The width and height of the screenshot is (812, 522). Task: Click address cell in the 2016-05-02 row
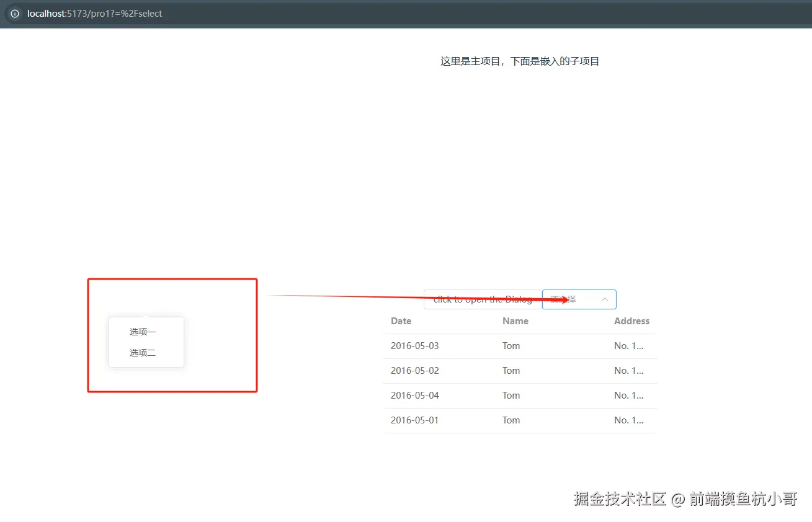point(629,371)
